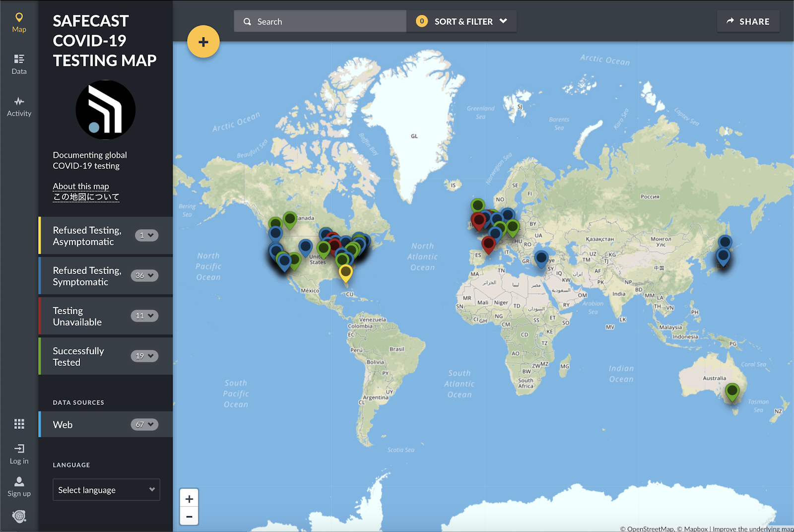
Task: Select the green marker beside Canada label
Action: point(290,219)
